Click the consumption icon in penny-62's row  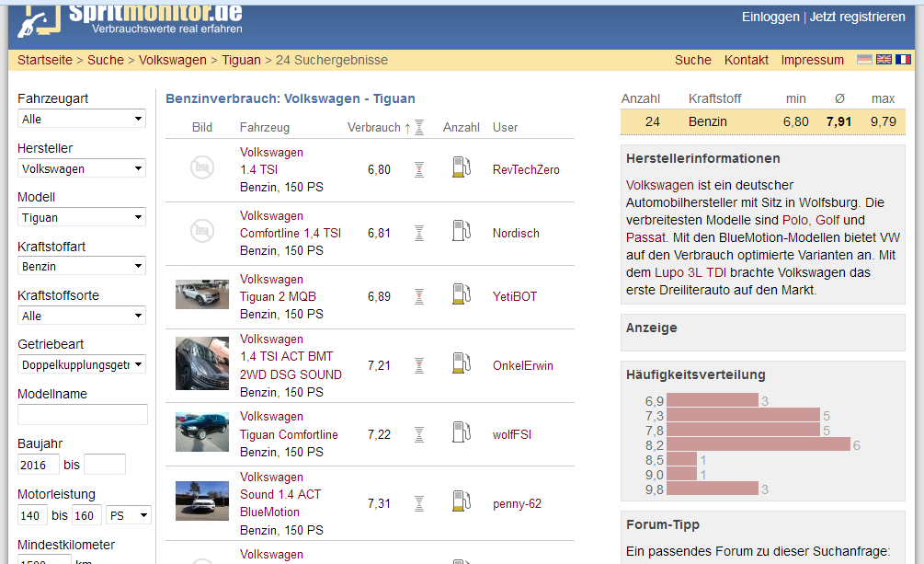(419, 504)
